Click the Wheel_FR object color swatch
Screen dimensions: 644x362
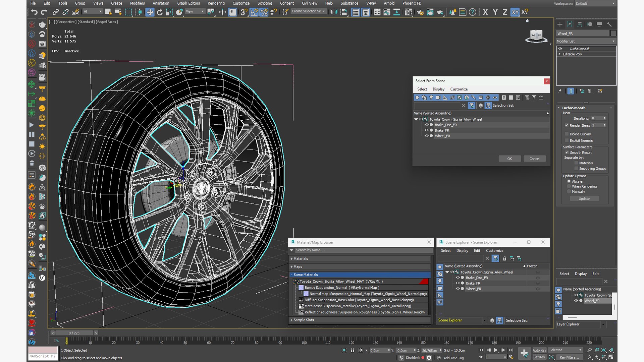[613, 34]
